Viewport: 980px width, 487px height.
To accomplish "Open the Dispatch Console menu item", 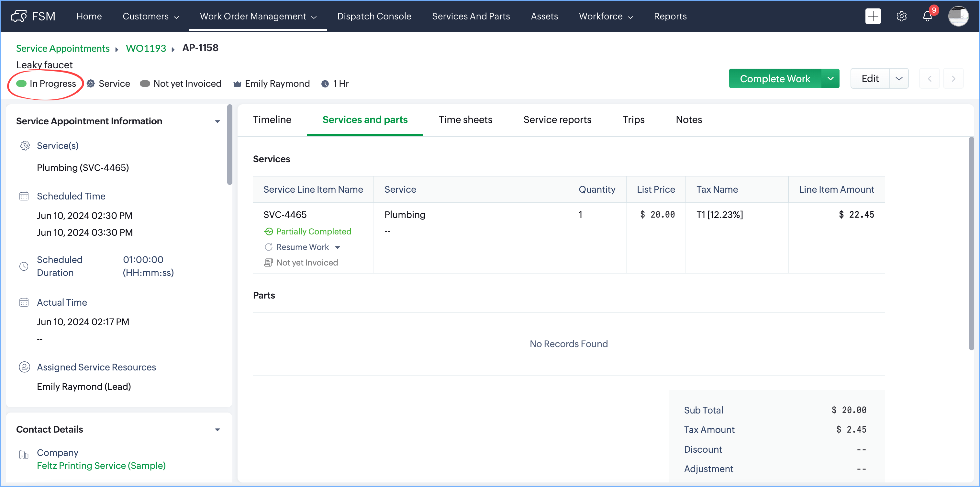I will click(x=374, y=16).
